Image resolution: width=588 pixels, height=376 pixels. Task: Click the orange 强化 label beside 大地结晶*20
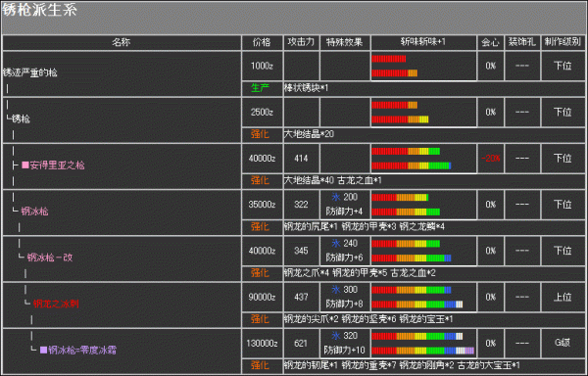(x=260, y=134)
